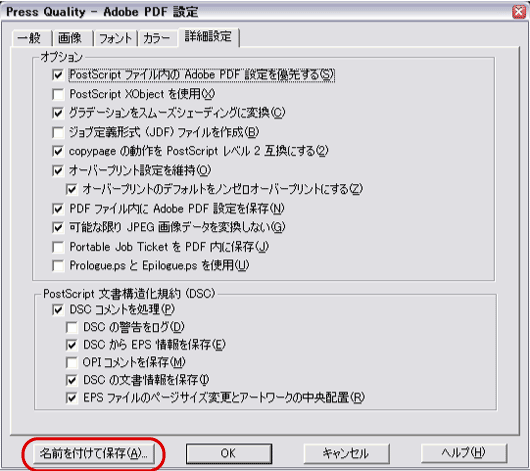Switch to the 画像 tab

[70, 38]
